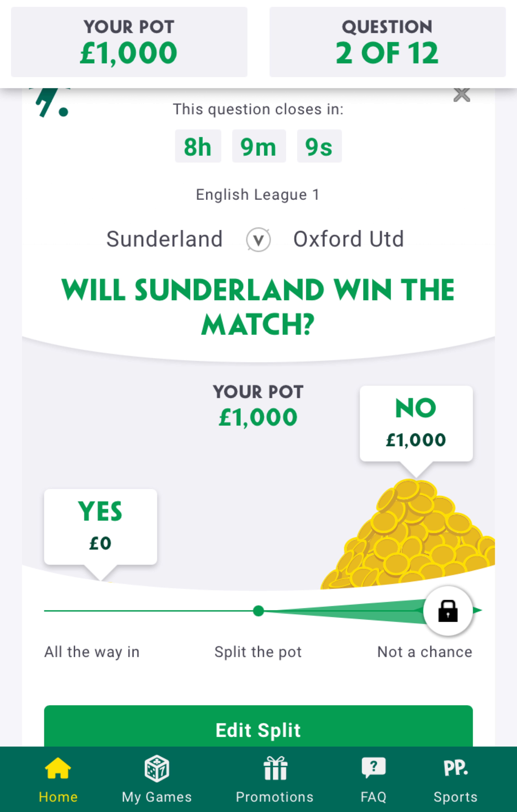Tap the 'Split the pot' label
Image resolution: width=517 pixels, height=812 pixels.
(x=258, y=652)
